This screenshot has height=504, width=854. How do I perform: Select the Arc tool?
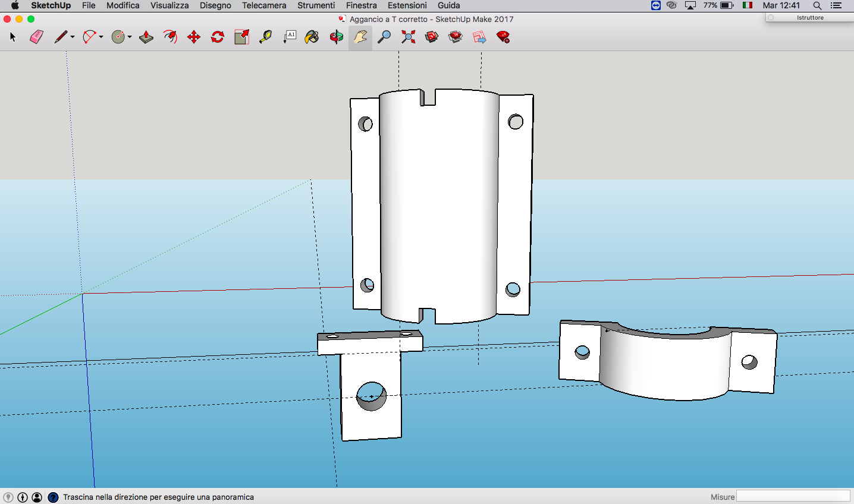(89, 37)
